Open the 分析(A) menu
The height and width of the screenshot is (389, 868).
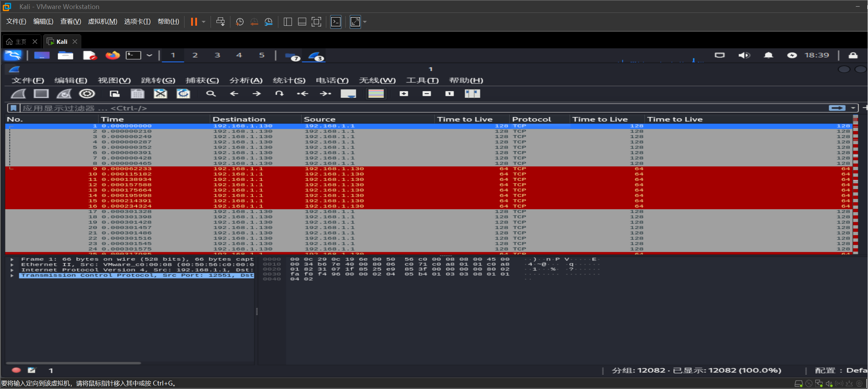[x=246, y=81]
